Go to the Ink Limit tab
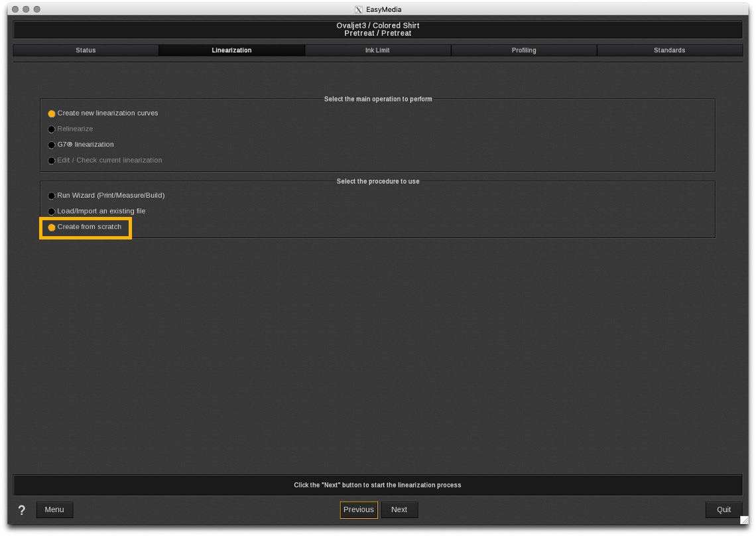 point(377,50)
